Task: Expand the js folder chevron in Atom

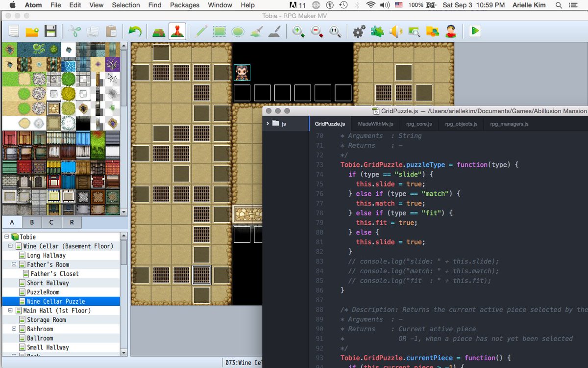Action: click(x=268, y=124)
